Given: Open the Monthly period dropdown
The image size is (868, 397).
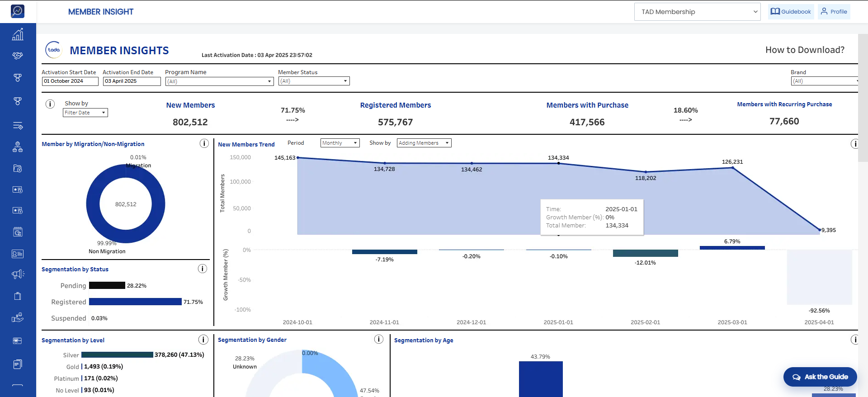Looking at the screenshot, I should pos(340,143).
